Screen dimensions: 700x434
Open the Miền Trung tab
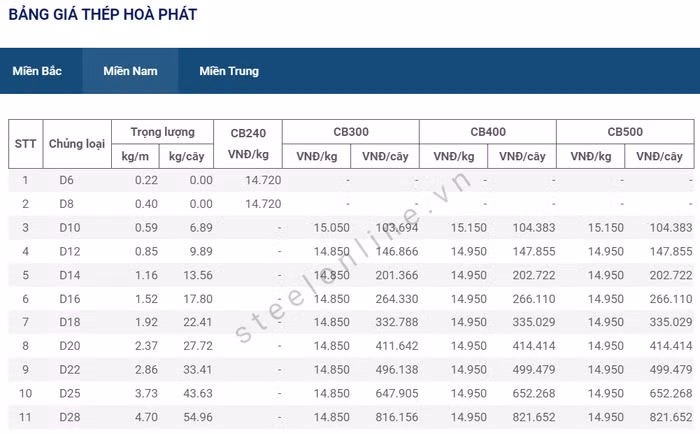tap(228, 71)
